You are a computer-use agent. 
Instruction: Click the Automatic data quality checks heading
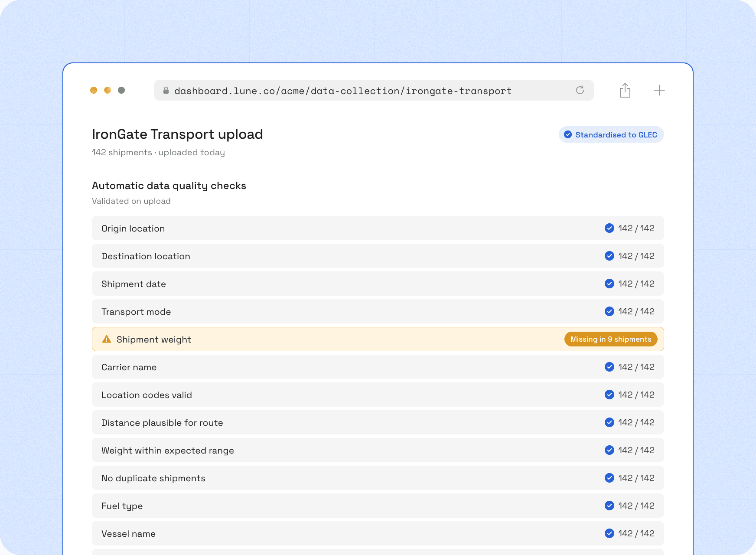coord(169,186)
